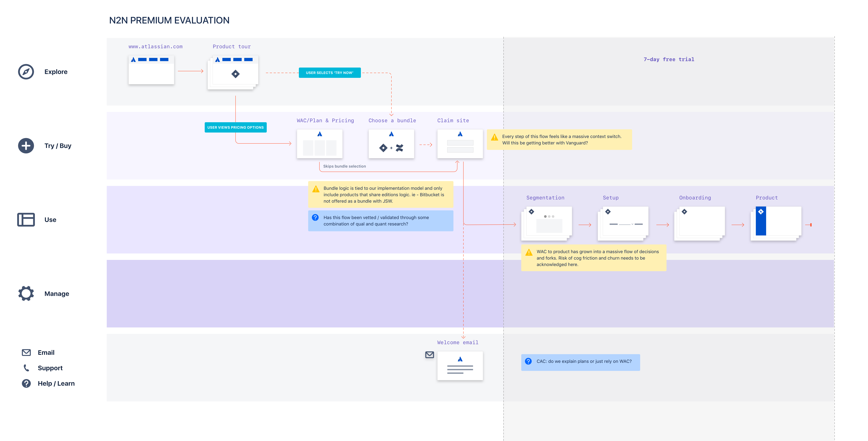868x441 pixels.
Task: Click the Jira icon on Onboarding card
Action: [x=684, y=211]
